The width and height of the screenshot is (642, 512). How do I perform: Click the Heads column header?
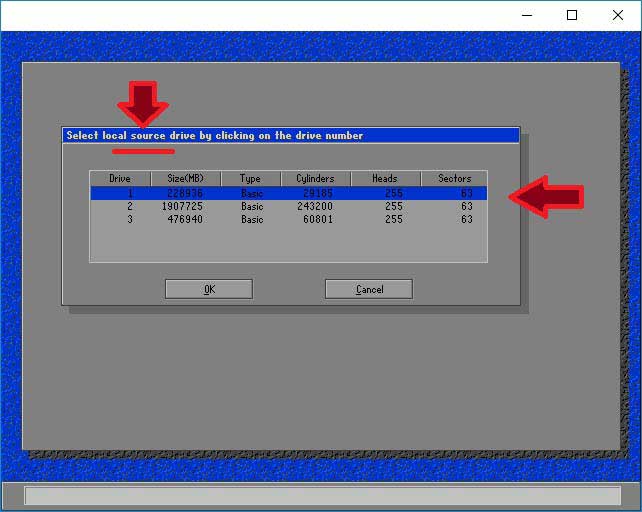point(385,178)
